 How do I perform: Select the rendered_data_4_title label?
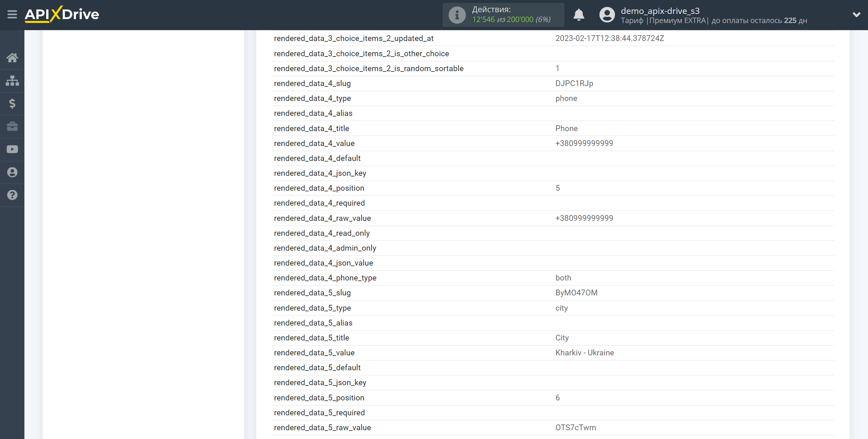point(311,128)
